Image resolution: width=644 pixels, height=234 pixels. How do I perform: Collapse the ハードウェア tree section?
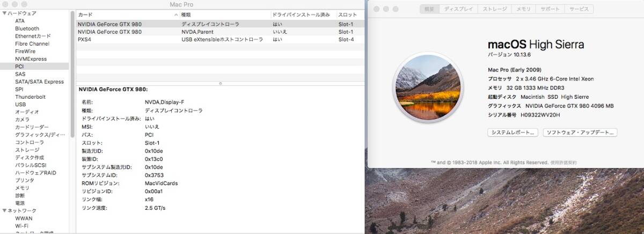[x=4, y=13]
